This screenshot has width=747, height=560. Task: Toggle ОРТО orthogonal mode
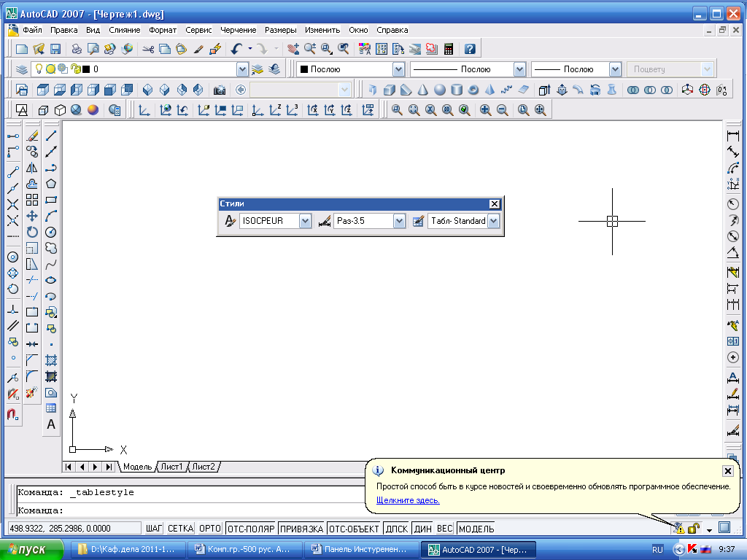tap(210, 528)
